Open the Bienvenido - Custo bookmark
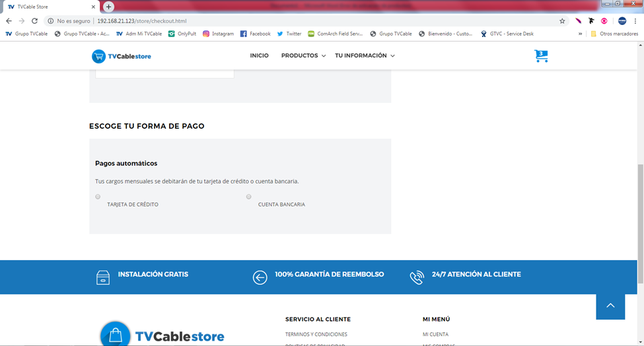Image resolution: width=644 pixels, height=346 pixels. pyautogui.click(x=446, y=34)
